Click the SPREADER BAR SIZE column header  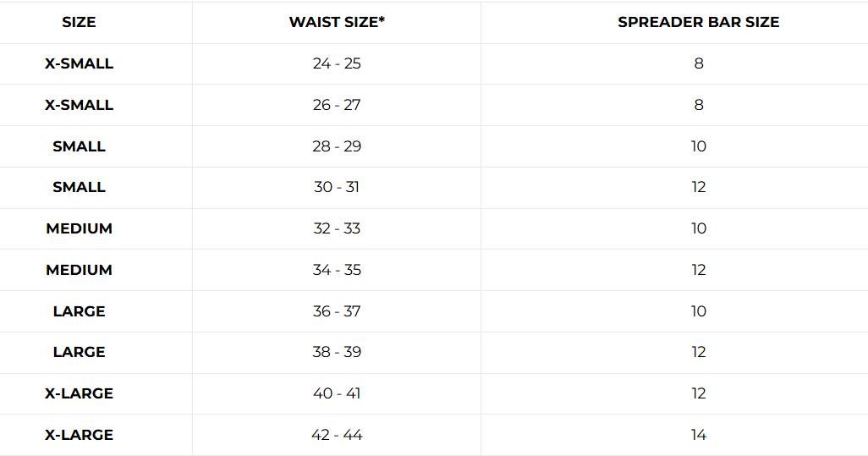pos(698,23)
